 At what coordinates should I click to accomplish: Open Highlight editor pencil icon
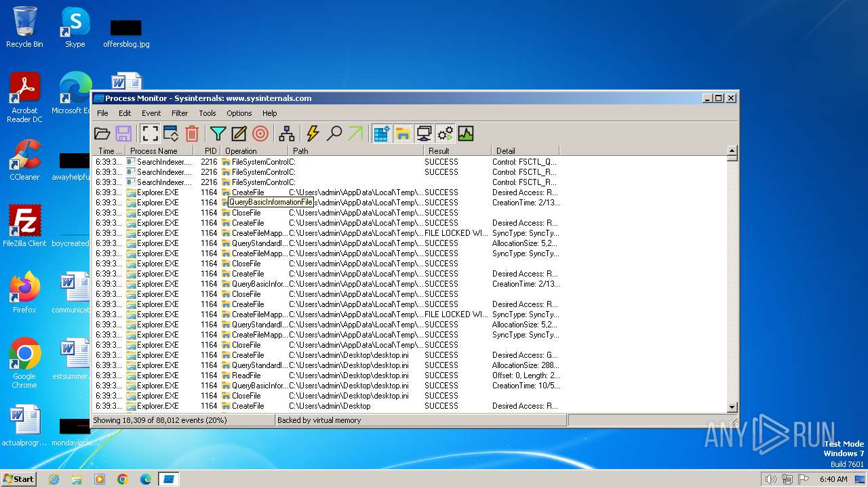(x=239, y=134)
